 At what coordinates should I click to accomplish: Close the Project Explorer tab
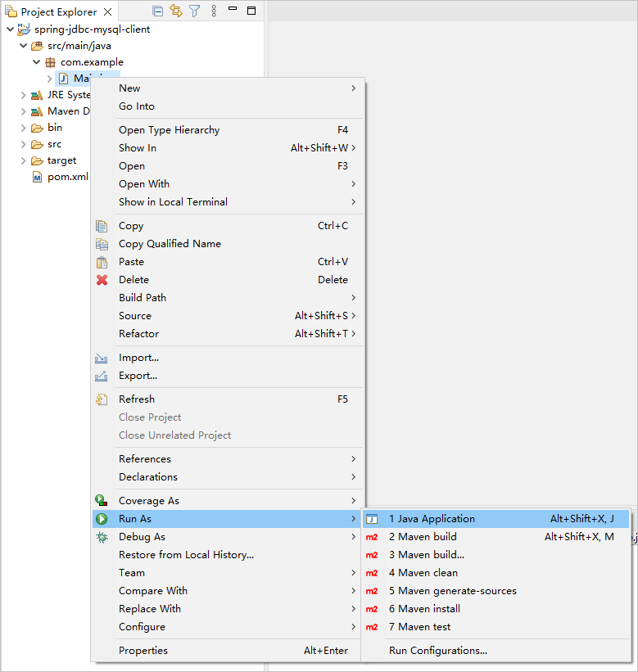click(108, 12)
